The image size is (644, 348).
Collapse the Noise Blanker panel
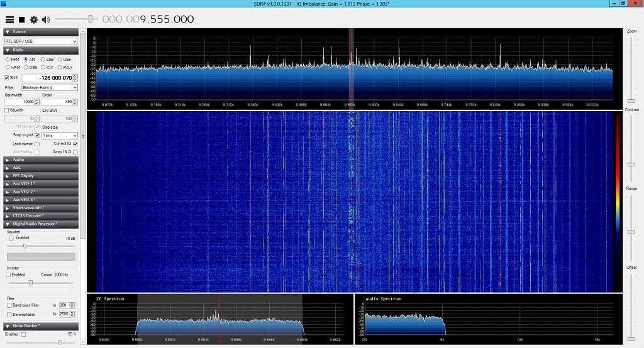41,326
